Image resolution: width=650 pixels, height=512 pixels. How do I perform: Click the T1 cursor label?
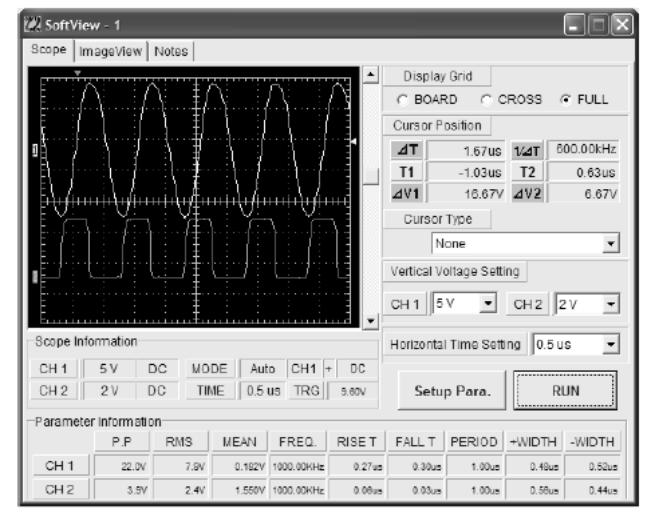[x=407, y=172]
